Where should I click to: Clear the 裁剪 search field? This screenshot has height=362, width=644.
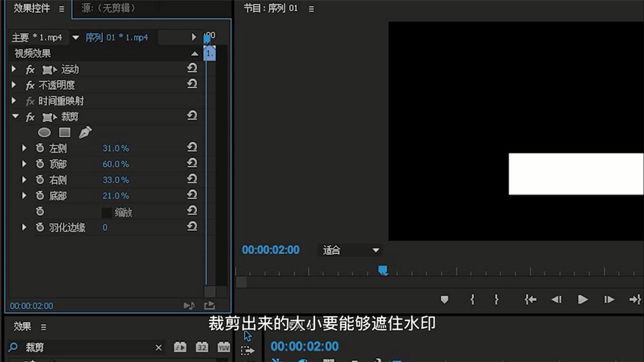click(158, 347)
